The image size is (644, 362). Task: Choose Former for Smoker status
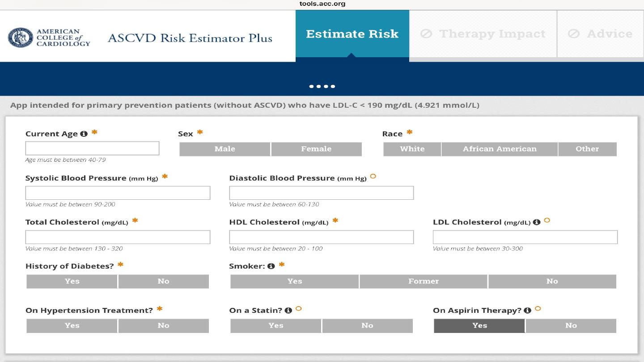tap(424, 282)
